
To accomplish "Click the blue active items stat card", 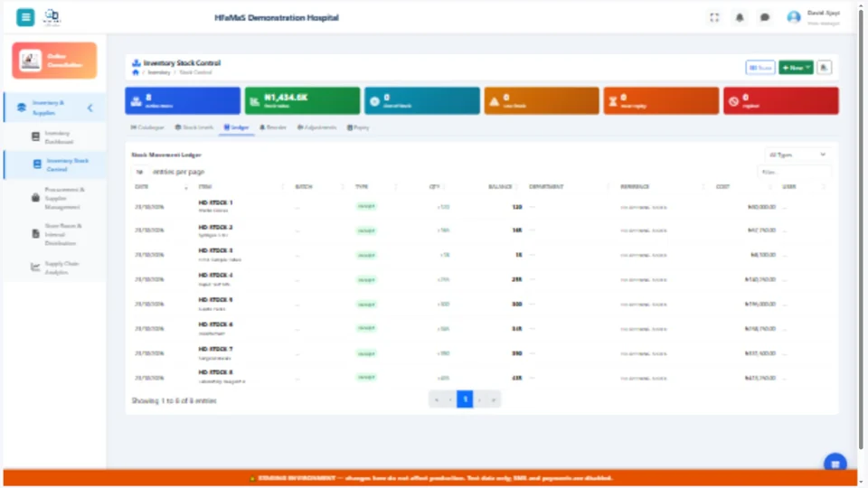I will [x=183, y=100].
